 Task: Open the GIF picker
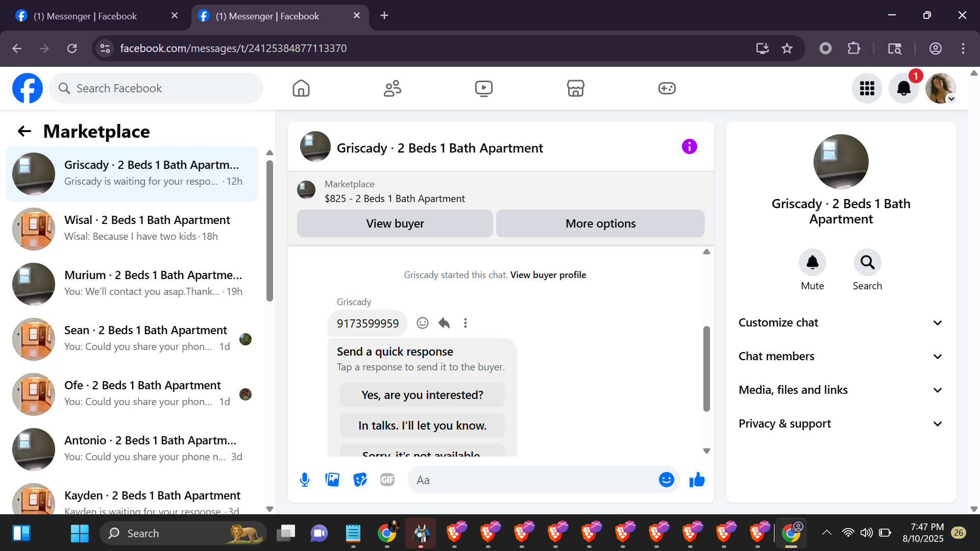click(x=387, y=480)
